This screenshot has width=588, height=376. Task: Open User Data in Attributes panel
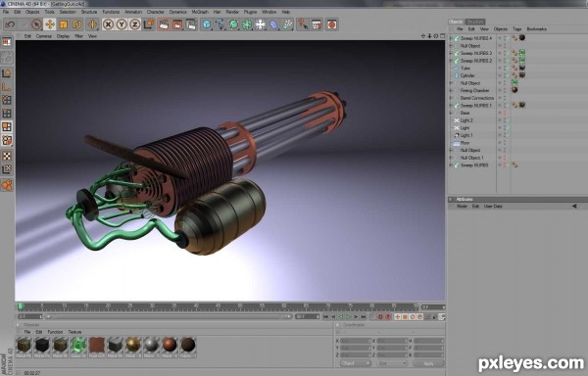(493, 207)
